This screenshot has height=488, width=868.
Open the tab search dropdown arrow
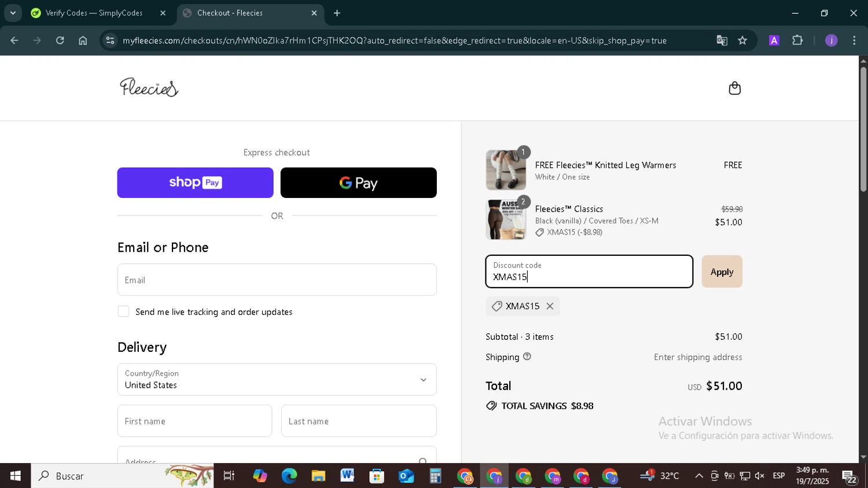pos(13,13)
